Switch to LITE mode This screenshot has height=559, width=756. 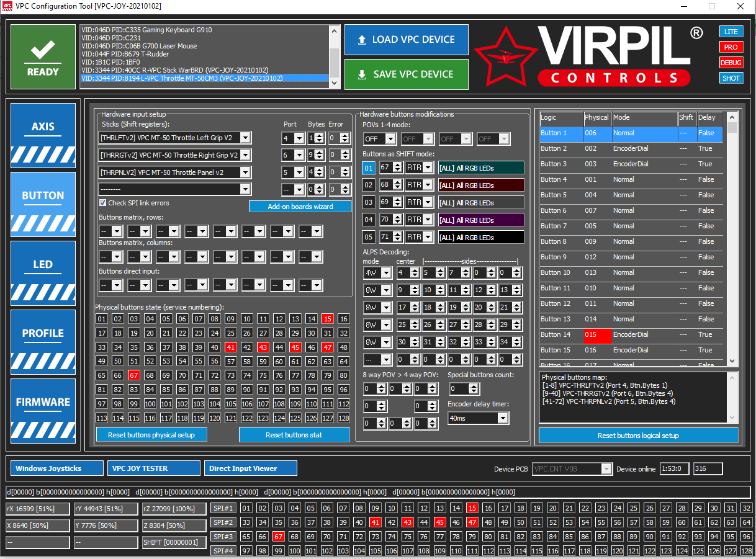point(731,32)
